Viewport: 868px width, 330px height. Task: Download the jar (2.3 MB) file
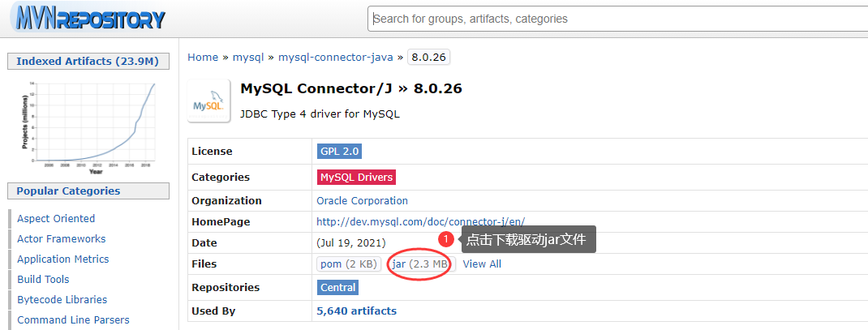[x=419, y=264]
